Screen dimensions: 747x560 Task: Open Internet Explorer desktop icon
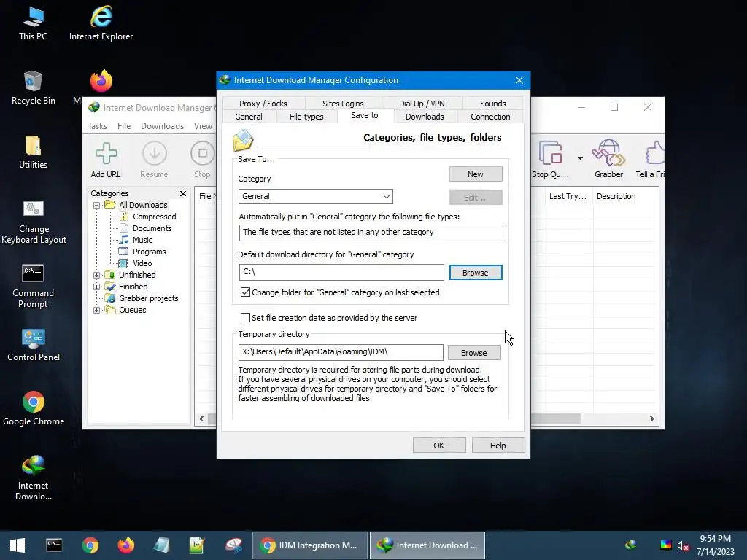(x=101, y=23)
